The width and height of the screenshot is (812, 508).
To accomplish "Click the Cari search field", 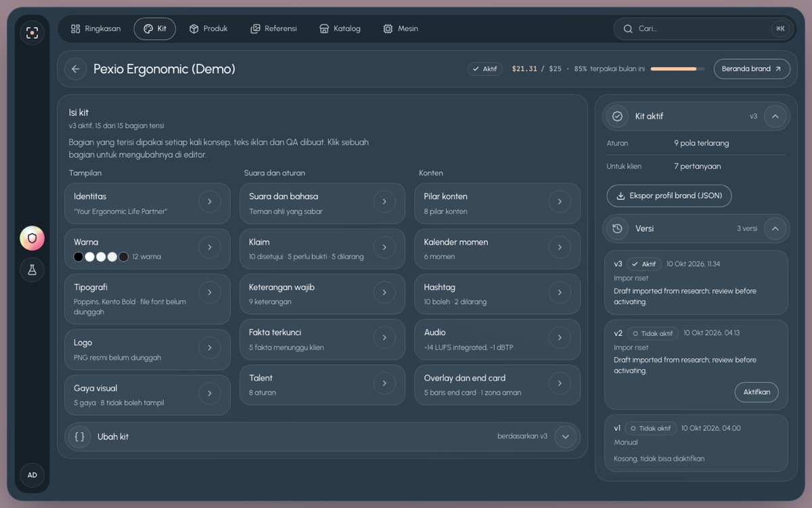I will click(x=702, y=29).
